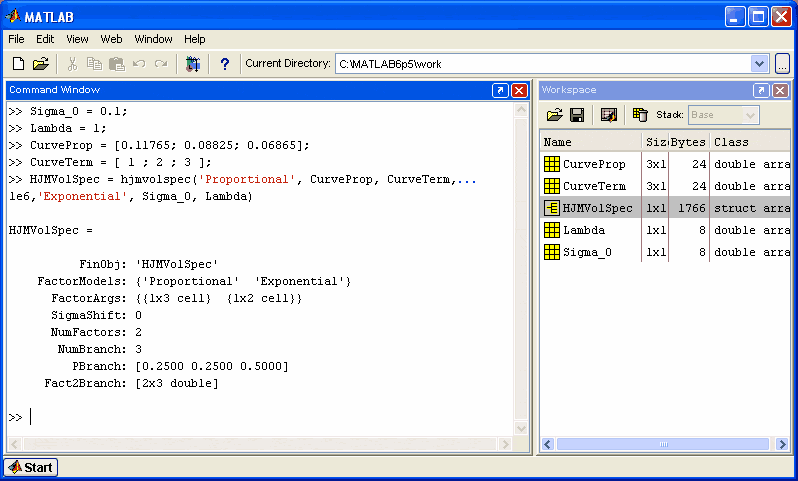Delete variable icon in Workspace toolbar

pyautogui.click(x=640, y=115)
